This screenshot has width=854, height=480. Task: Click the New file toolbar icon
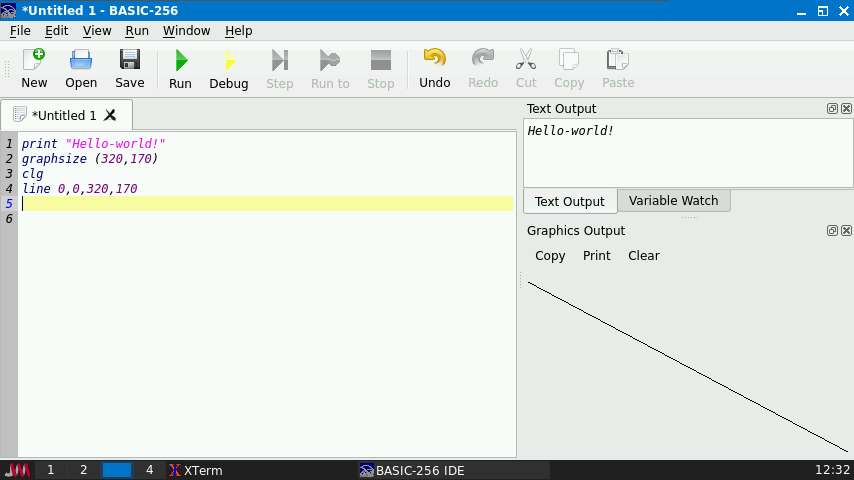point(34,68)
